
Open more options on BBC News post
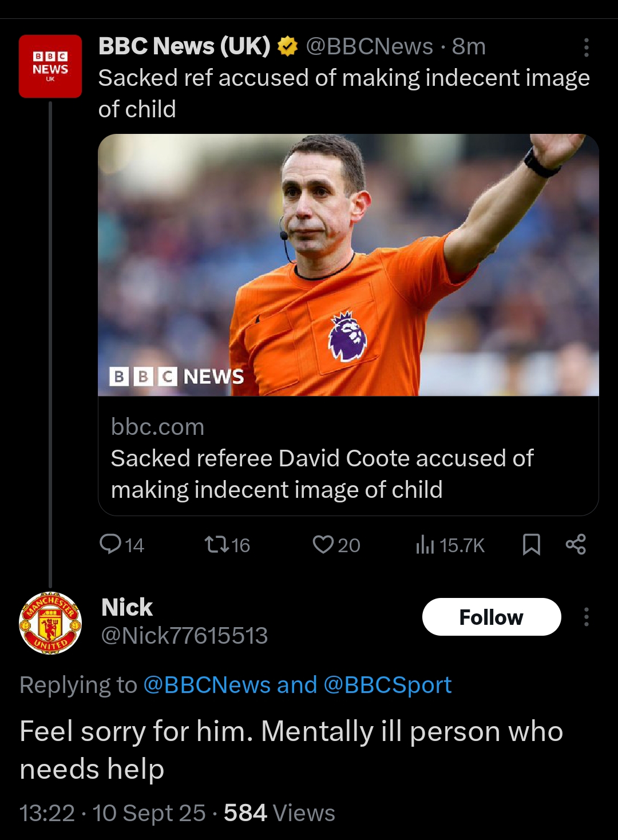(x=587, y=47)
